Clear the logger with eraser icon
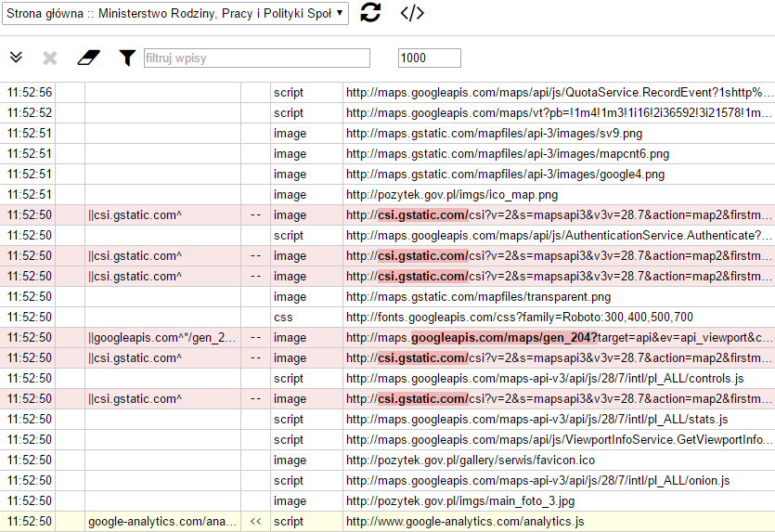 click(x=87, y=58)
